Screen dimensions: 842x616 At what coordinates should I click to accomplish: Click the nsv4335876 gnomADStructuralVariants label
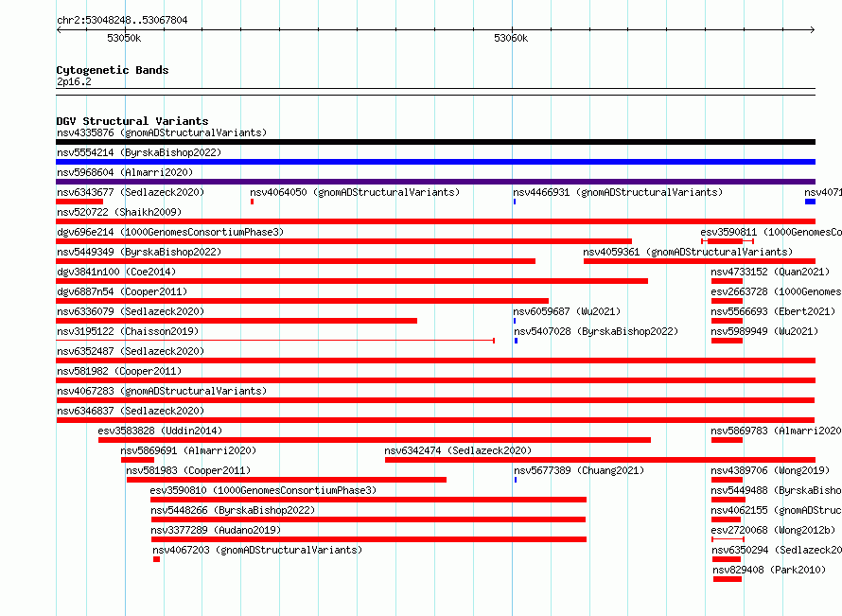click(162, 132)
